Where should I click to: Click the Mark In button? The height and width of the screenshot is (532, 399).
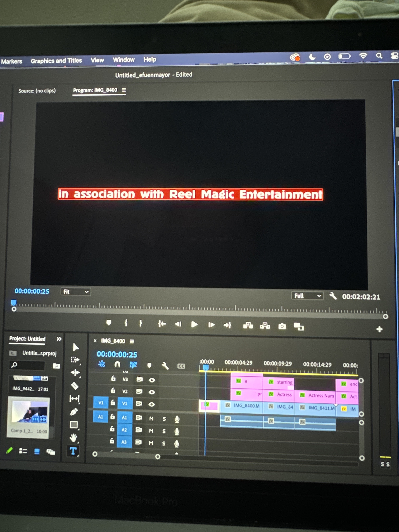[126, 323]
